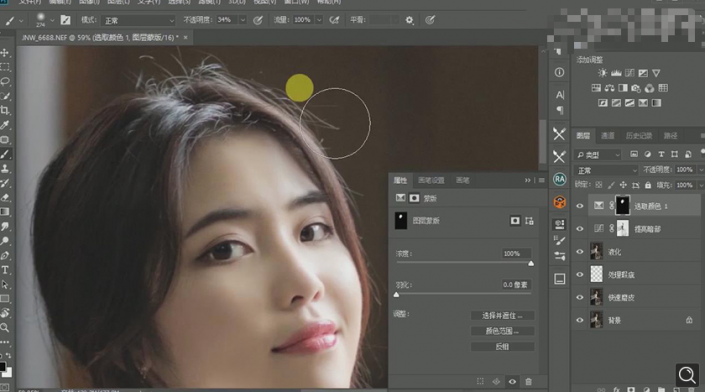Select the Pen tool

coord(5,256)
